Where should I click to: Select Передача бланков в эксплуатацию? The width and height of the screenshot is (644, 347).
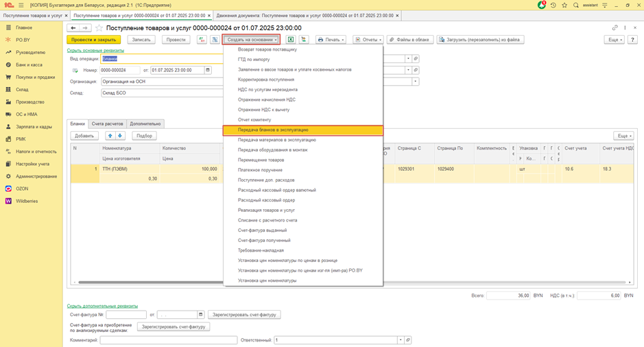(303, 130)
